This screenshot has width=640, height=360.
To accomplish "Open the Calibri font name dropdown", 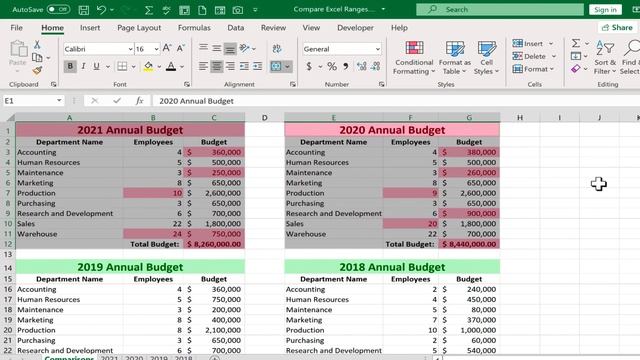I will (130, 49).
